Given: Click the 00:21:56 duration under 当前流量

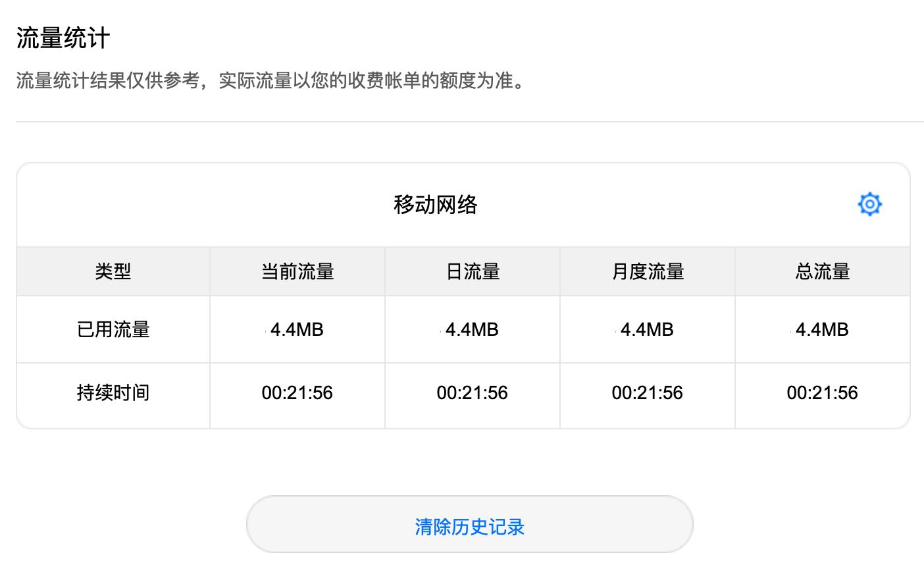Looking at the screenshot, I should pos(297,393).
